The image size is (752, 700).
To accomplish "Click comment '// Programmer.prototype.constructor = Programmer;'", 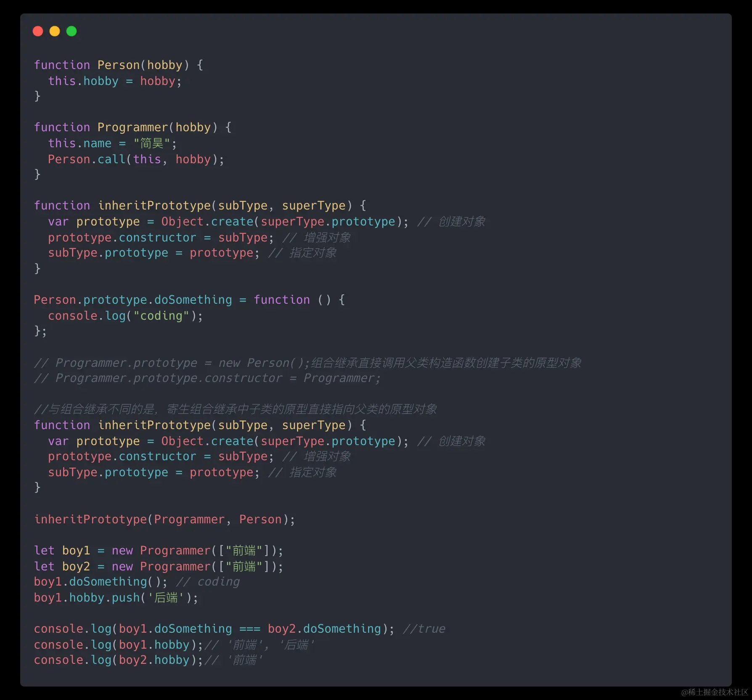I will [x=207, y=378].
